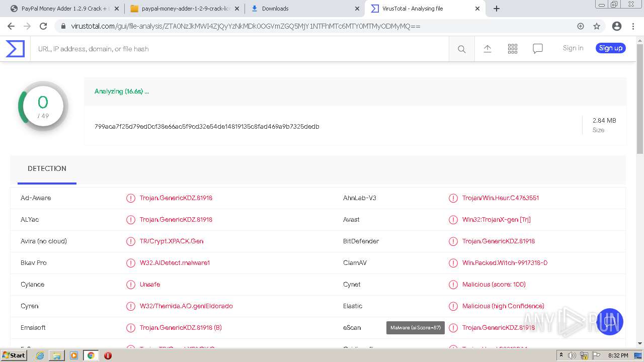
Task: Click Avast alert icon
Action: point(453,220)
